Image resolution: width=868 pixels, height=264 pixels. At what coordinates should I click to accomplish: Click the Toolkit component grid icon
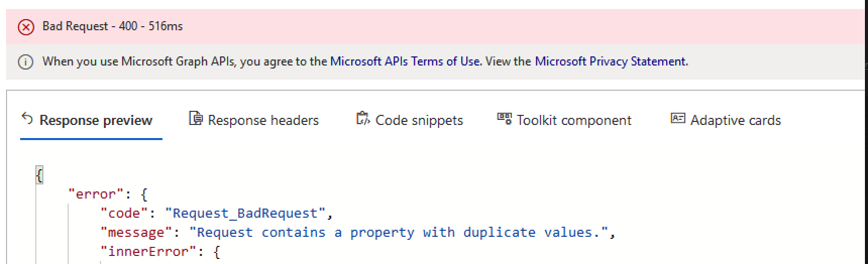tap(504, 118)
